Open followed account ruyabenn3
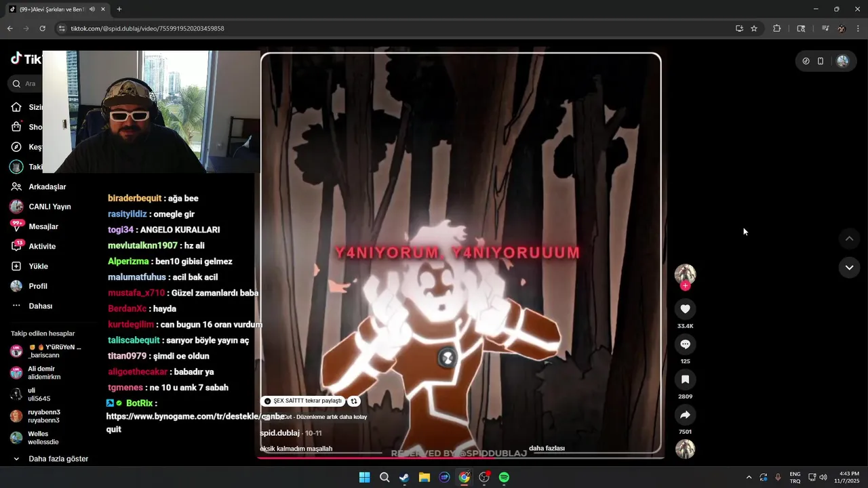The width and height of the screenshot is (868, 488). 35,416
